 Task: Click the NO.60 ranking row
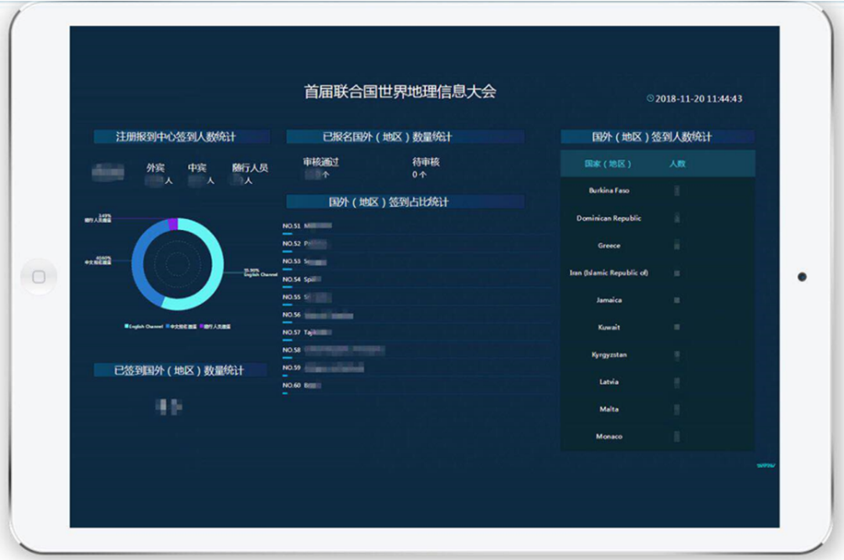tap(417, 387)
